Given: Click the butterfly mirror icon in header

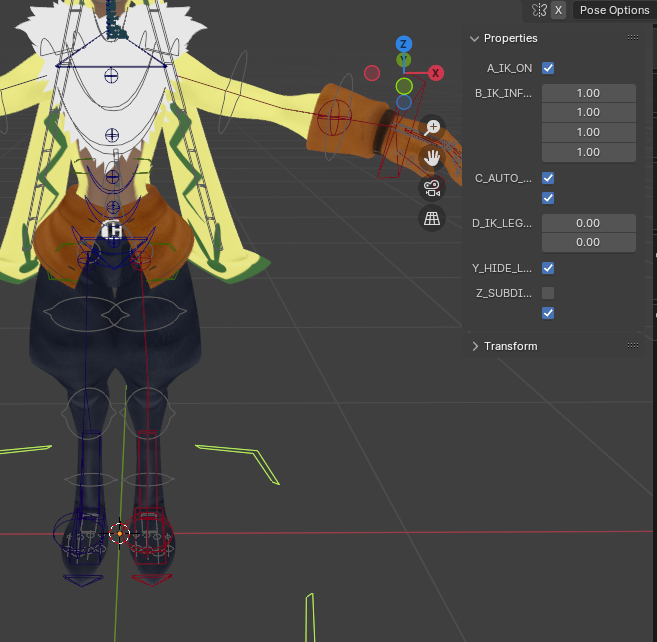Looking at the screenshot, I should coord(539,10).
